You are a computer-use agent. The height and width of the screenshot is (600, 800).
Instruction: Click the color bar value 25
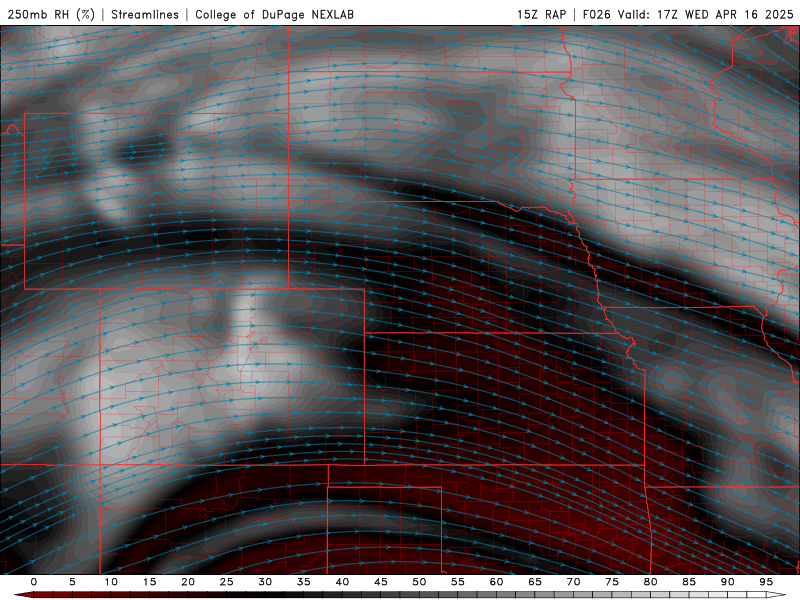[x=227, y=582]
